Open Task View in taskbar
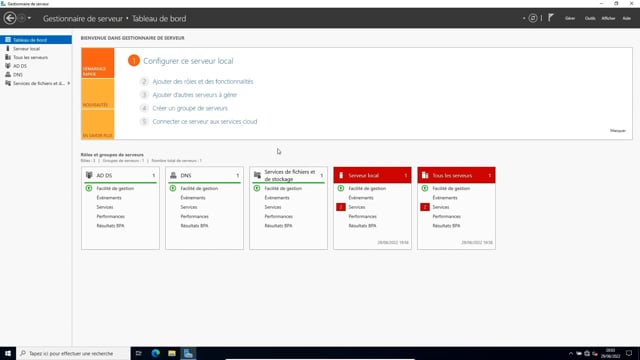 coord(139,353)
